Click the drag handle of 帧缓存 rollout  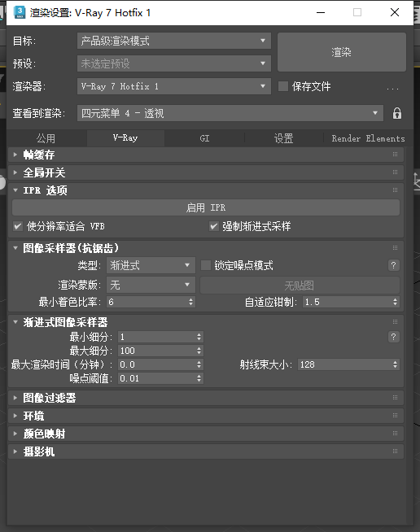pos(395,155)
